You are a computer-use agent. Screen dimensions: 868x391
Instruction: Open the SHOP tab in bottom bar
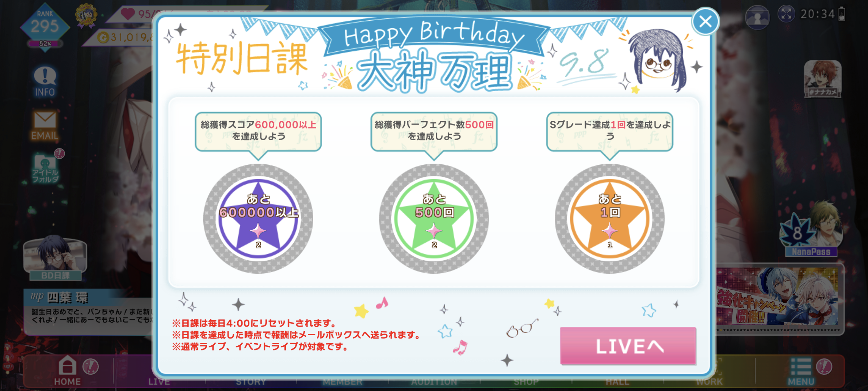coord(526,381)
